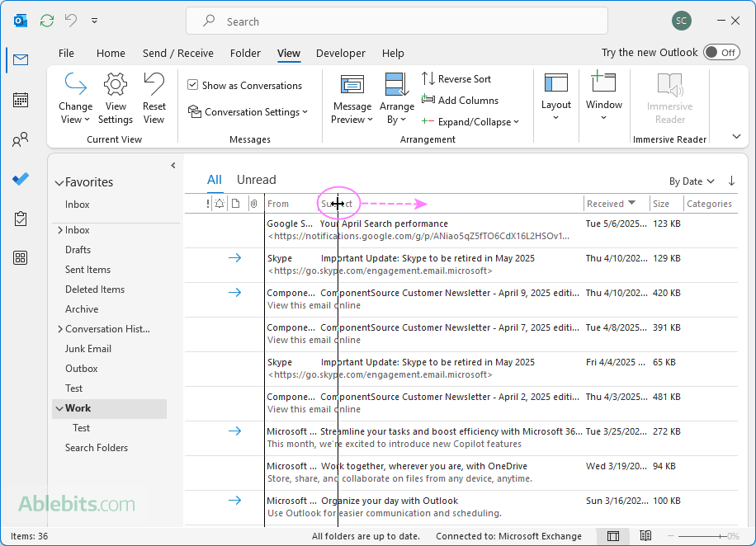This screenshot has width=756, height=546.
Task: Collapse the Favorites section
Action: pyautogui.click(x=59, y=182)
